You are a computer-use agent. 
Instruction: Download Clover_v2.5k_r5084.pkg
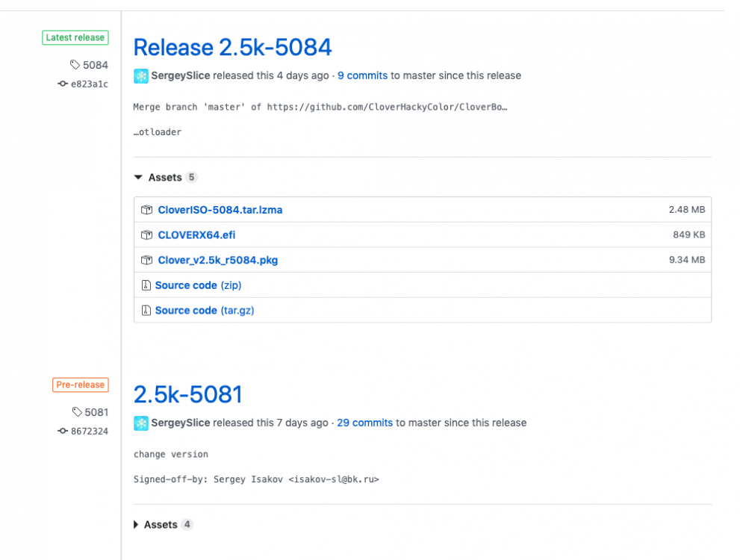(217, 260)
